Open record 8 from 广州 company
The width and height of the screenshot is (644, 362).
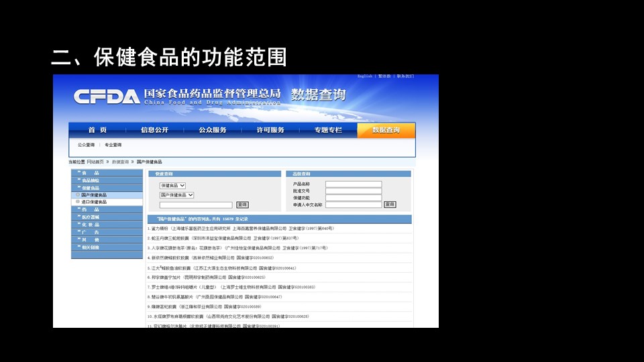tap(215, 297)
